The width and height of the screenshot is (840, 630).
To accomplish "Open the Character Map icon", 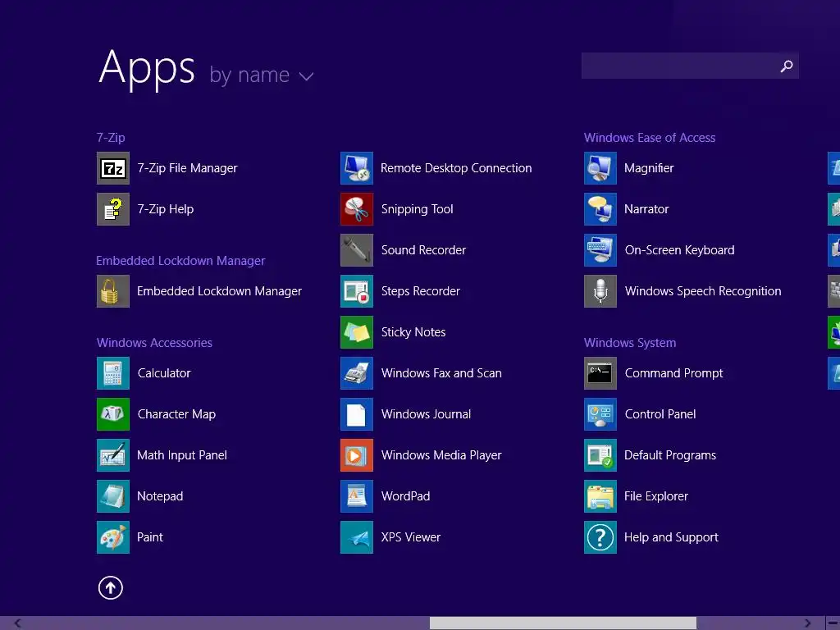I will [x=113, y=414].
